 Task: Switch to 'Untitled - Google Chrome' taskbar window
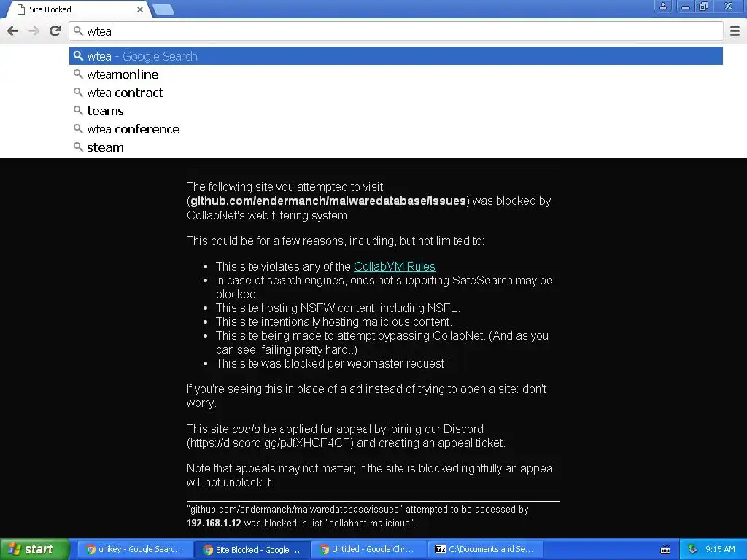[x=368, y=549]
